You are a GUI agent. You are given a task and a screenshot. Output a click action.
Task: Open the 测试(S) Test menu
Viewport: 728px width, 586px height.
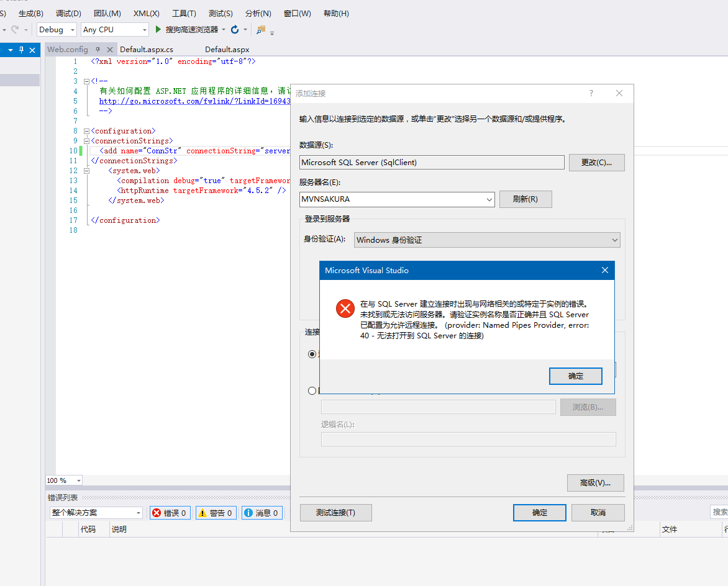(221, 14)
